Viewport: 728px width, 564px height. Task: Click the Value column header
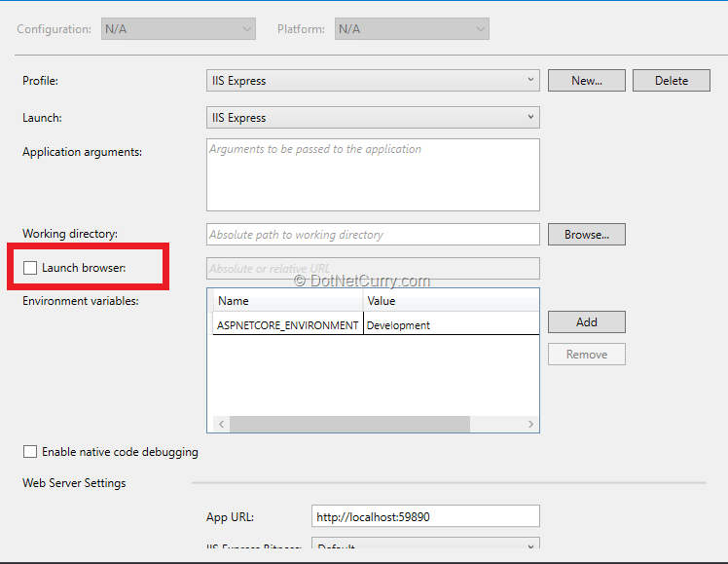(452, 301)
